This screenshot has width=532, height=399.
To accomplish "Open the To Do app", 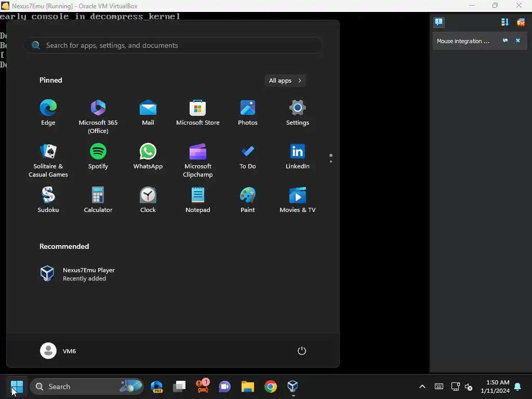I will [x=248, y=157].
